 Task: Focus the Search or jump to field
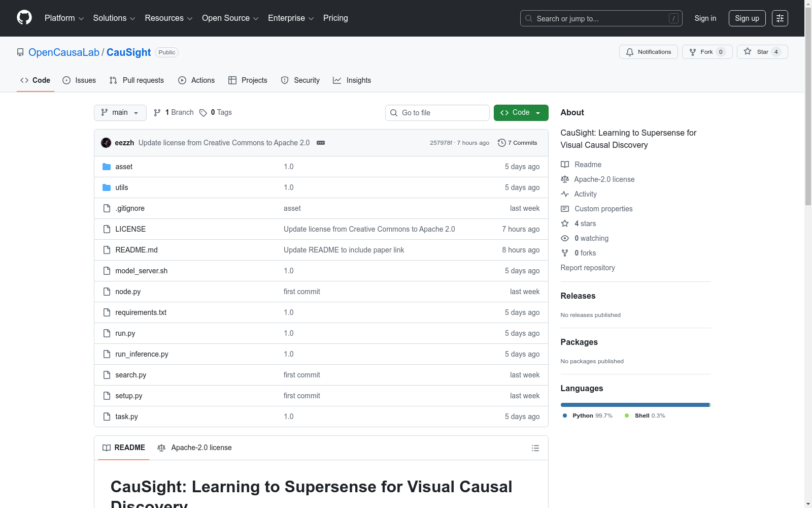pos(601,18)
